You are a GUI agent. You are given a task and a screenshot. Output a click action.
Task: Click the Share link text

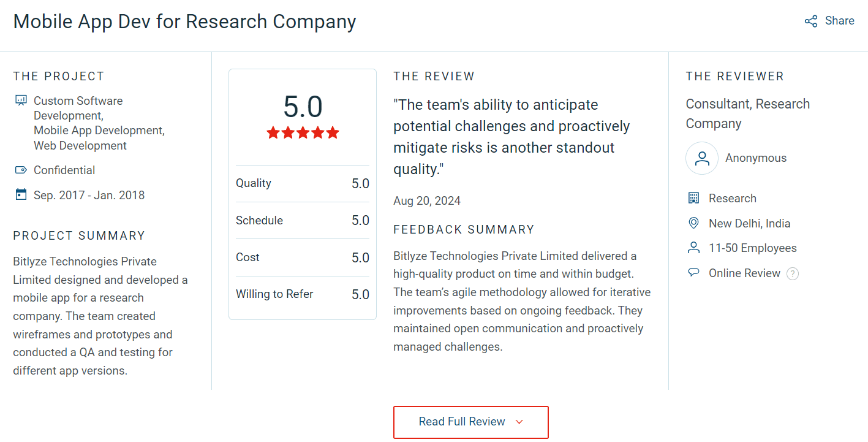point(839,21)
